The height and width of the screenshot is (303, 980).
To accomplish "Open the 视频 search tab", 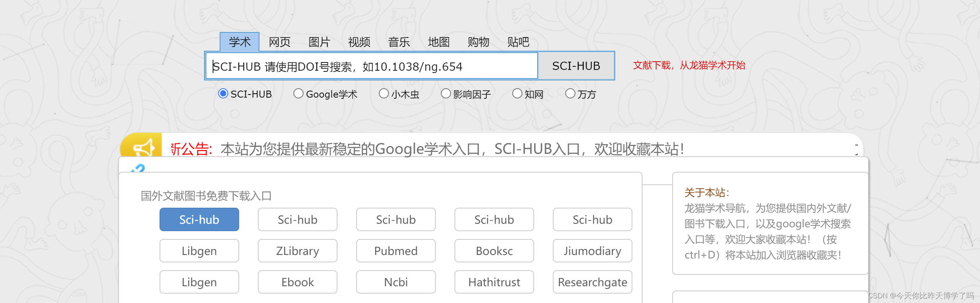I will pos(359,42).
